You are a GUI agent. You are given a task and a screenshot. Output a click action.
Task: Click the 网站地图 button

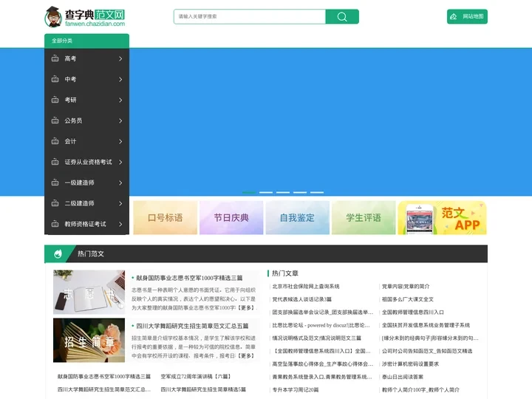click(467, 16)
